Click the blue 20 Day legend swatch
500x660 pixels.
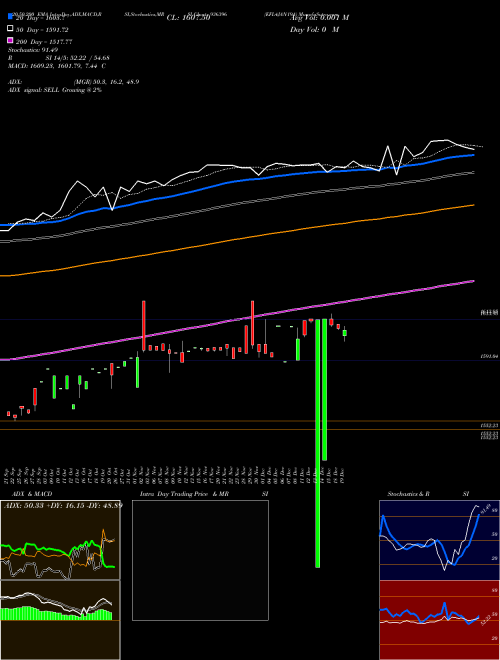(x=10, y=17)
